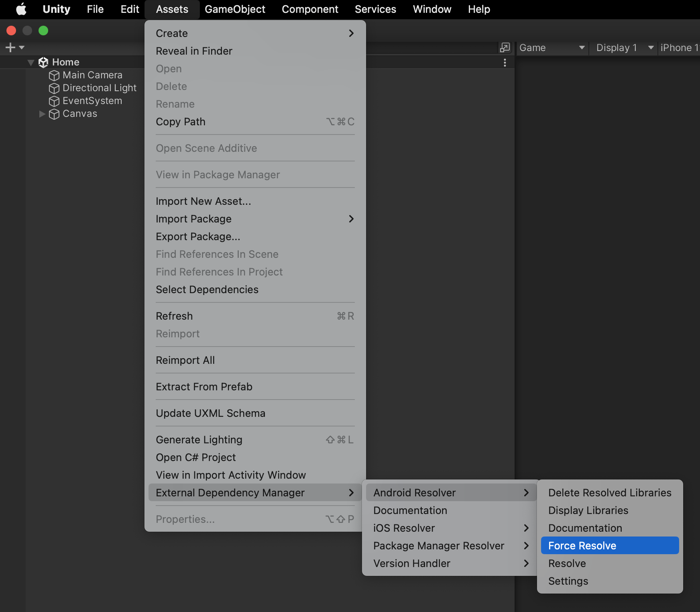Open the GameObject menu in menu bar
This screenshot has height=612, width=700.
235,9
